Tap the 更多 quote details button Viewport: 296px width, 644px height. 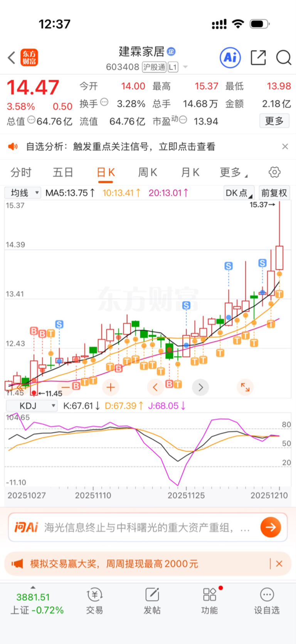coord(274,121)
